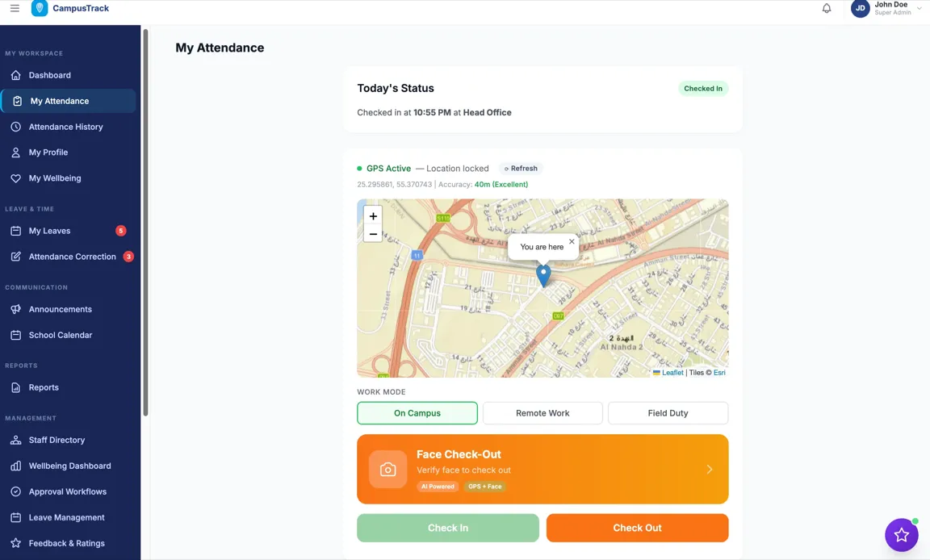The width and height of the screenshot is (930, 560).
Task: Click the purple star assistant button
Action: (901, 535)
